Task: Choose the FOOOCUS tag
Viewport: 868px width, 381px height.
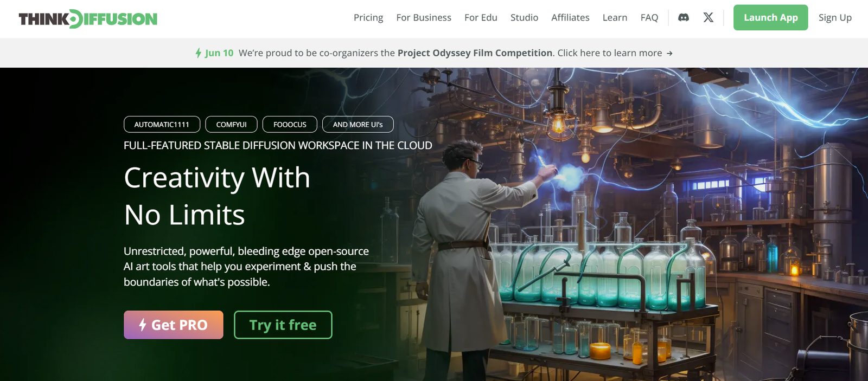Action: click(x=290, y=124)
